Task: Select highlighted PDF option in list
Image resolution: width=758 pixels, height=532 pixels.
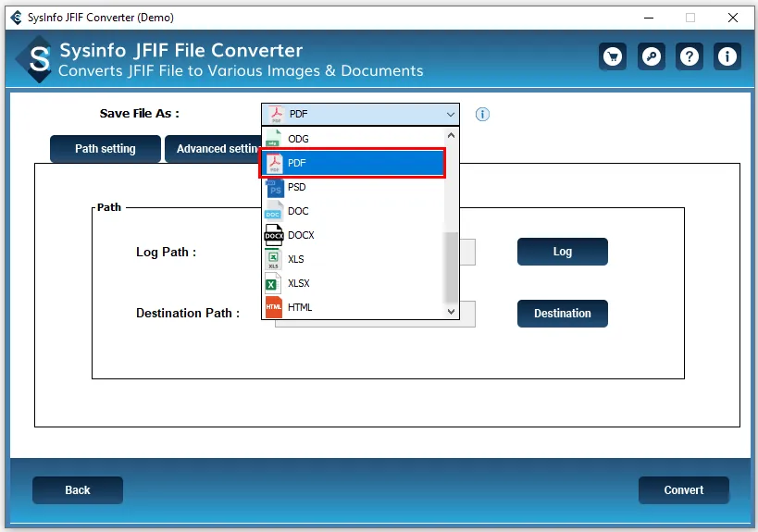Action: tap(353, 163)
